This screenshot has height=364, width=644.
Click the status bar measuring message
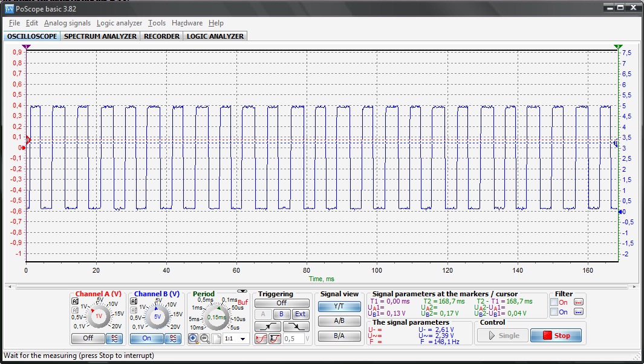[79, 356]
